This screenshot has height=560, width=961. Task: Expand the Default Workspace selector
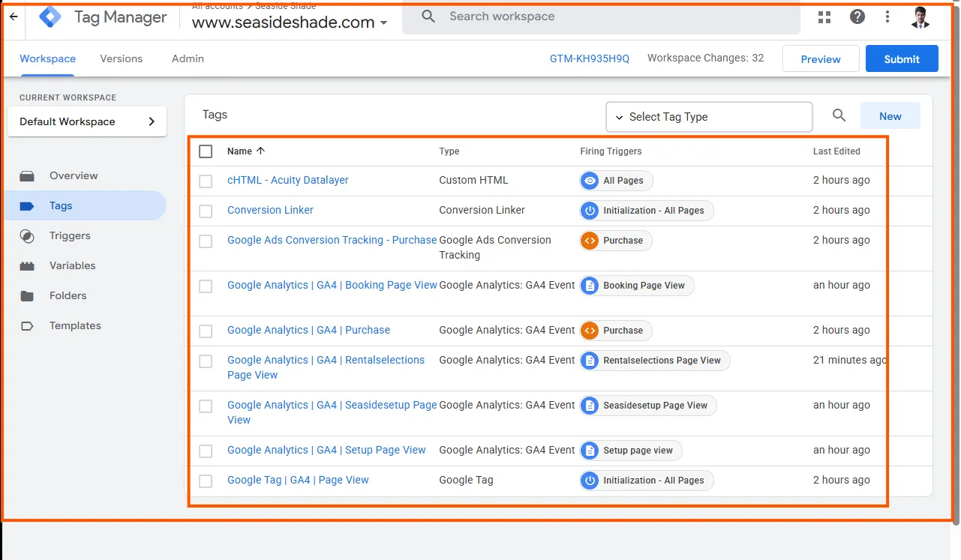[x=87, y=121]
